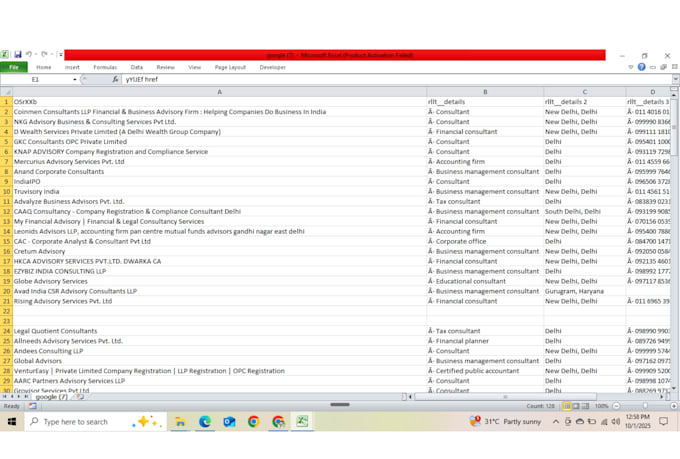Image resolution: width=680 pixels, height=459 pixels.
Task: Open File Explorer from the taskbar
Action: (180, 422)
